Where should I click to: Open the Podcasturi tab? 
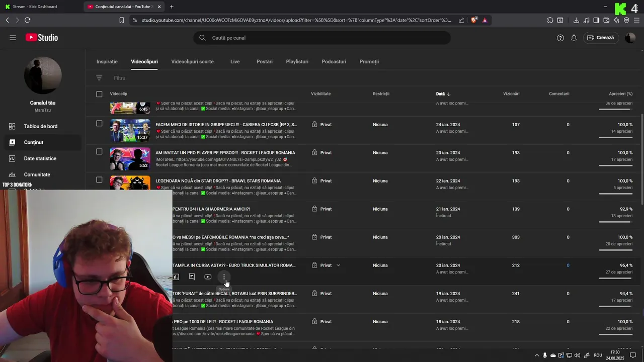pos(334,61)
